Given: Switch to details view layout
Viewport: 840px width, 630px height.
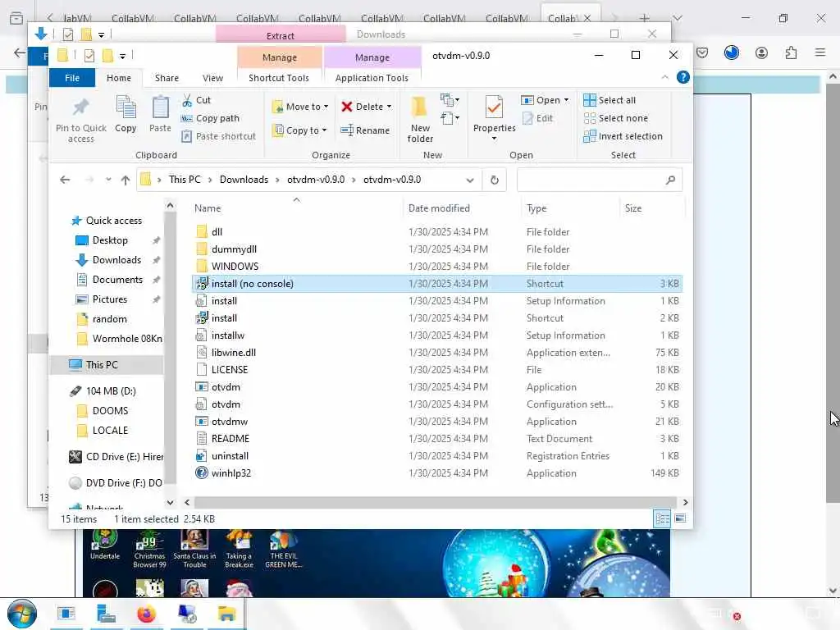Looking at the screenshot, I should tap(662, 518).
